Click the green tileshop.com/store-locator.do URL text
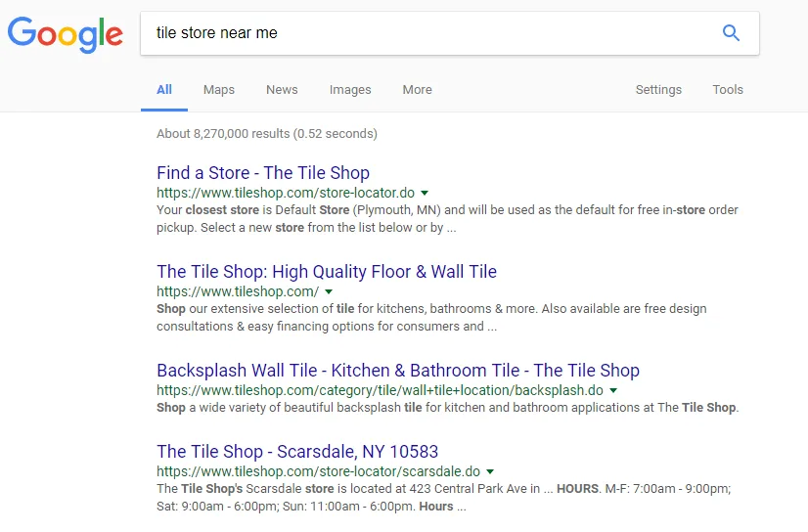Image resolution: width=808 pixels, height=532 pixels. (286, 194)
